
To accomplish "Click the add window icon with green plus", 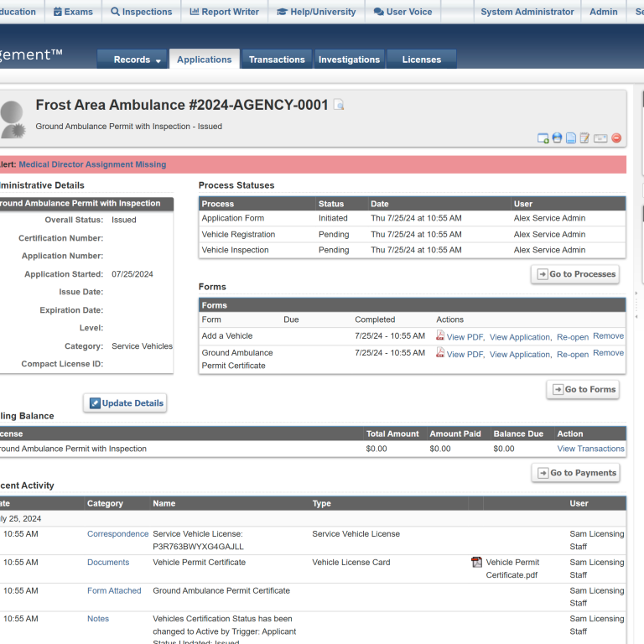I will tap(543, 138).
